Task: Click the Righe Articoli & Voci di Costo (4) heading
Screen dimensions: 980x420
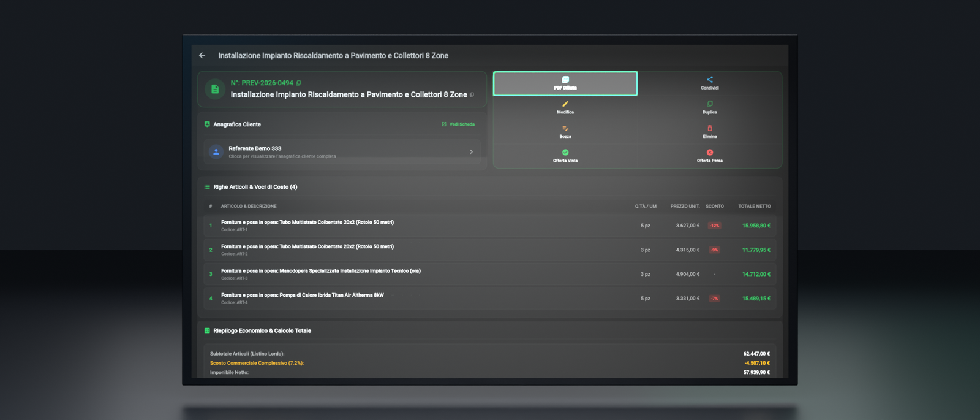Action: pyautogui.click(x=255, y=187)
